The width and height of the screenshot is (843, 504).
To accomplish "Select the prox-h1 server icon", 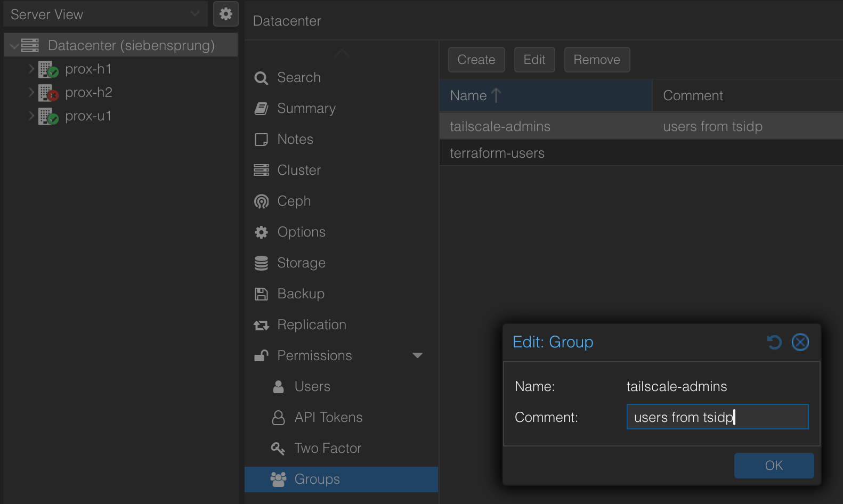I will pyautogui.click(x=48, y=69).
